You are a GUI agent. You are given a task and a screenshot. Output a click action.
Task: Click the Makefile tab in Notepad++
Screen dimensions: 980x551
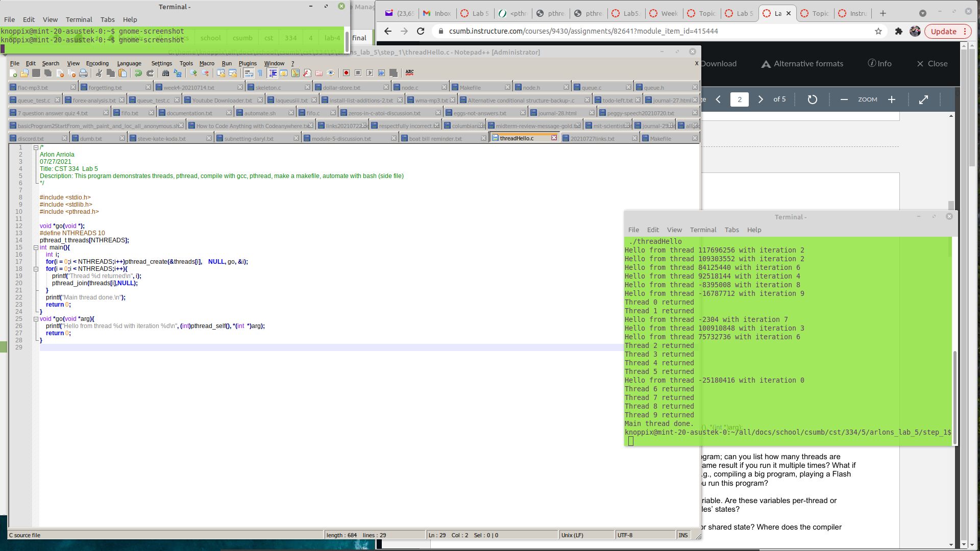(x=661, y=138)
